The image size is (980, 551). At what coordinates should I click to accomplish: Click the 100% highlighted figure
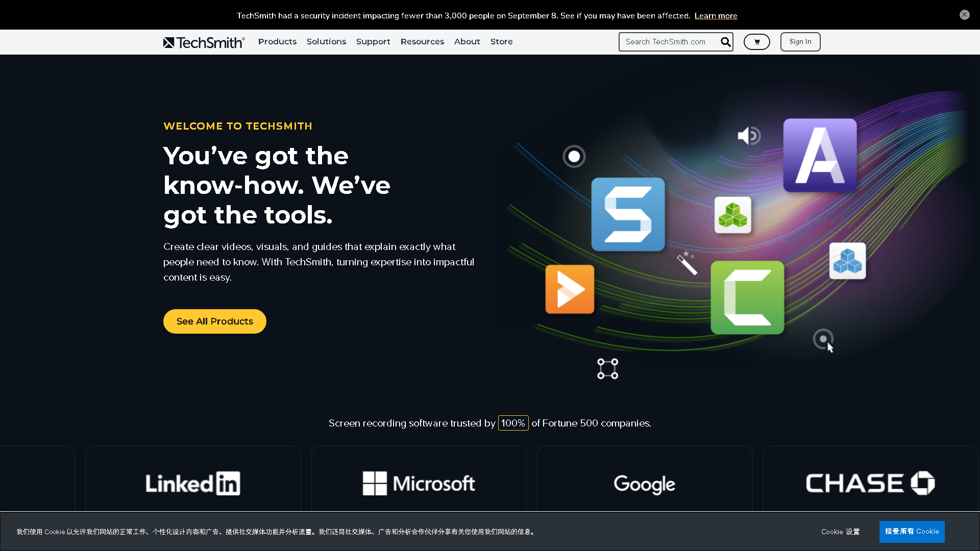[513, 423]
